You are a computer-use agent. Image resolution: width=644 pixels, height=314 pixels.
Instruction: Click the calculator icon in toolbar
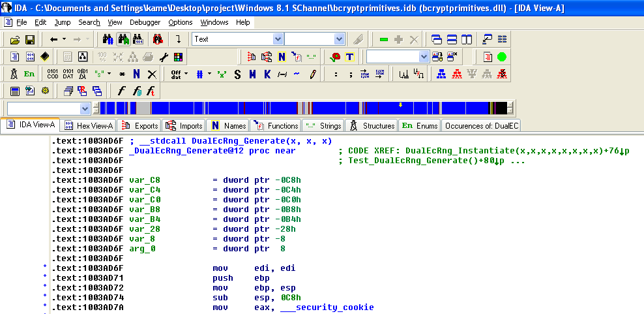[x=14, y=91]
